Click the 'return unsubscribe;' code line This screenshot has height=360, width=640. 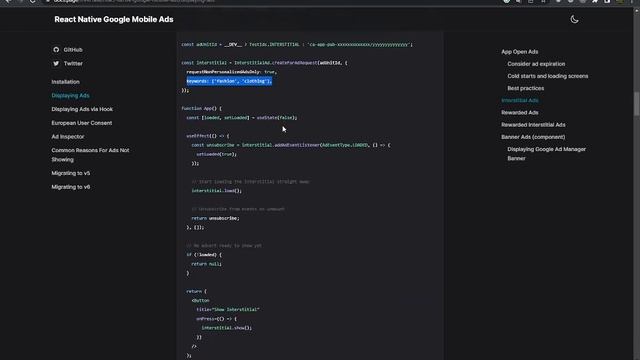(x=216, y=218)
